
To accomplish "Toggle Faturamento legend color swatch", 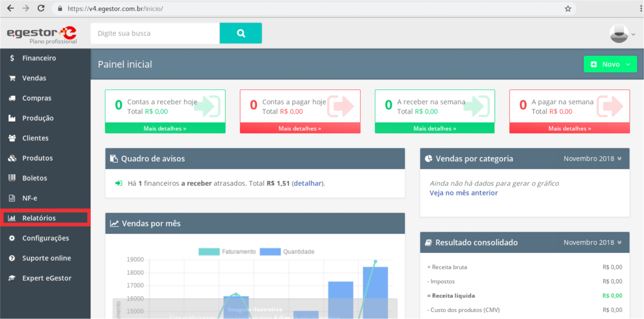I will [x=209, y=252].
